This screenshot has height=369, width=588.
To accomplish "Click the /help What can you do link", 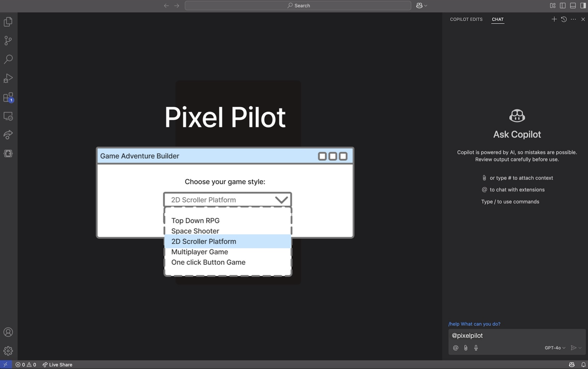I will pos(474,324).
